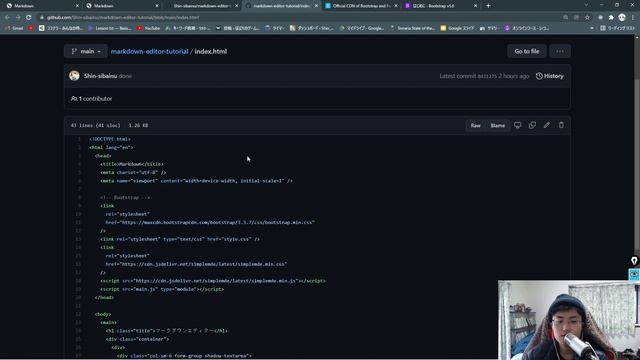Open the Gmail bookmark
Image resolution: width=640 pixels, height=360 pixels.
tap(14, 28)
